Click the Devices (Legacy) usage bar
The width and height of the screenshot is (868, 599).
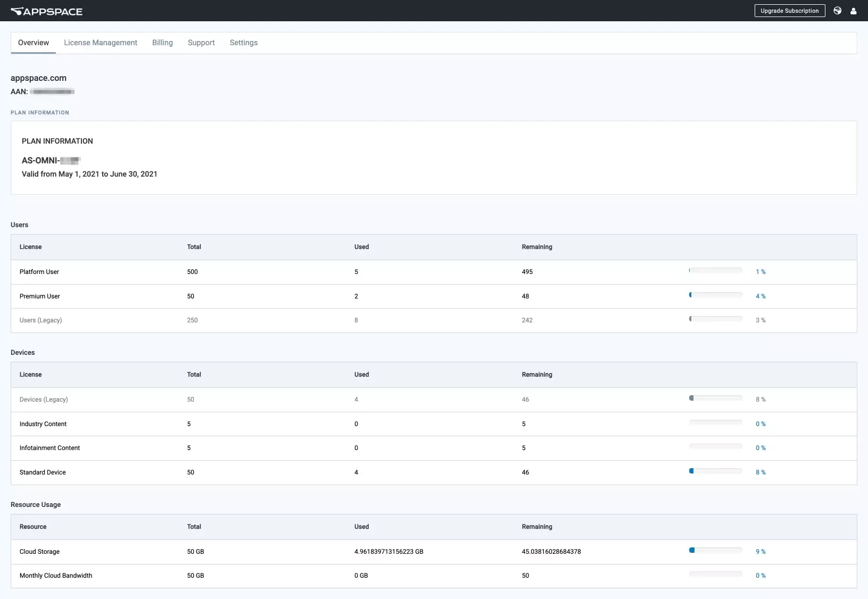[716, 398]
